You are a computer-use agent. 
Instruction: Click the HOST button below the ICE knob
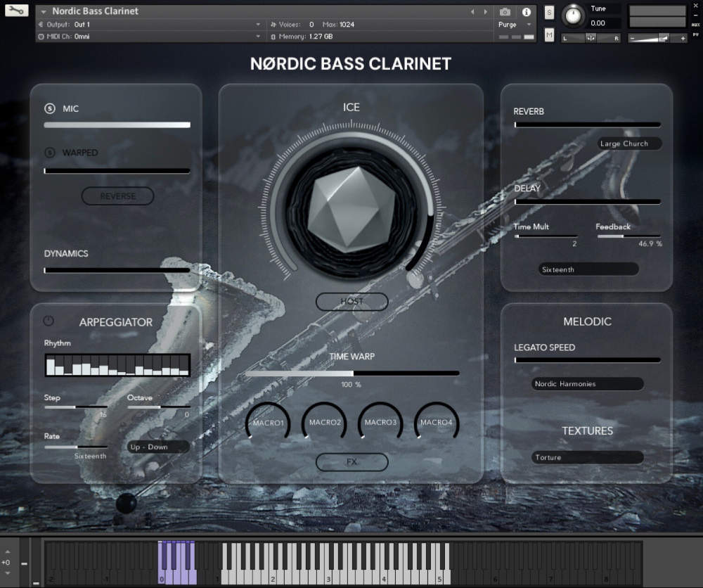tap(351, 302)
